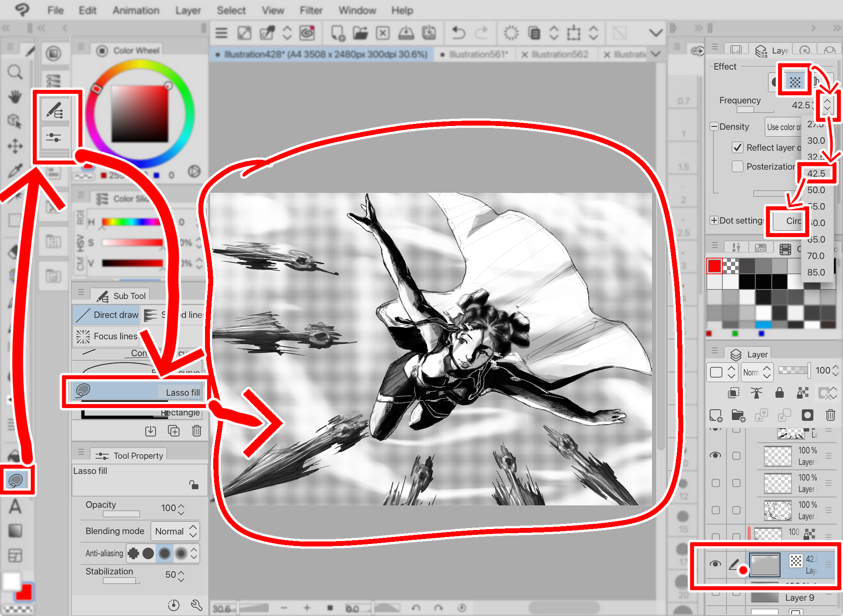Toggle the Reflect layer color checkbox

coord(737,147)
